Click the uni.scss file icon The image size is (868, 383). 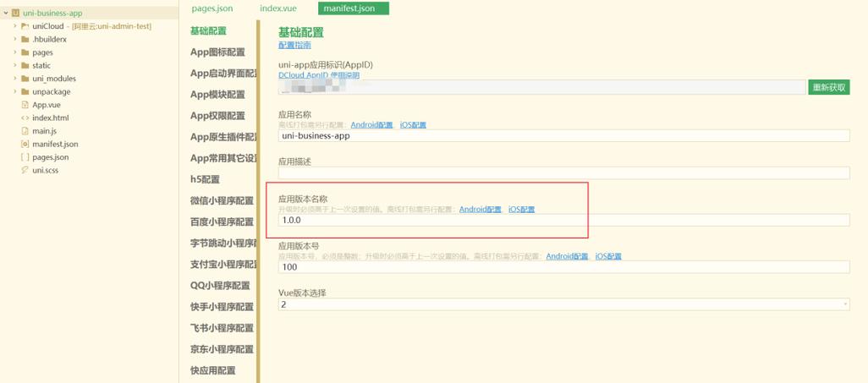(x=25, y=171)
